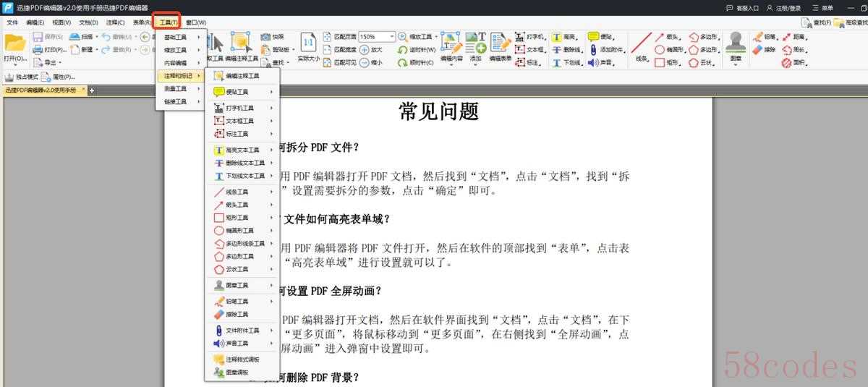868x387 pixels.
Task: Expand the 链接工具 submenu in the Tools menu
Action: point(177,101)
